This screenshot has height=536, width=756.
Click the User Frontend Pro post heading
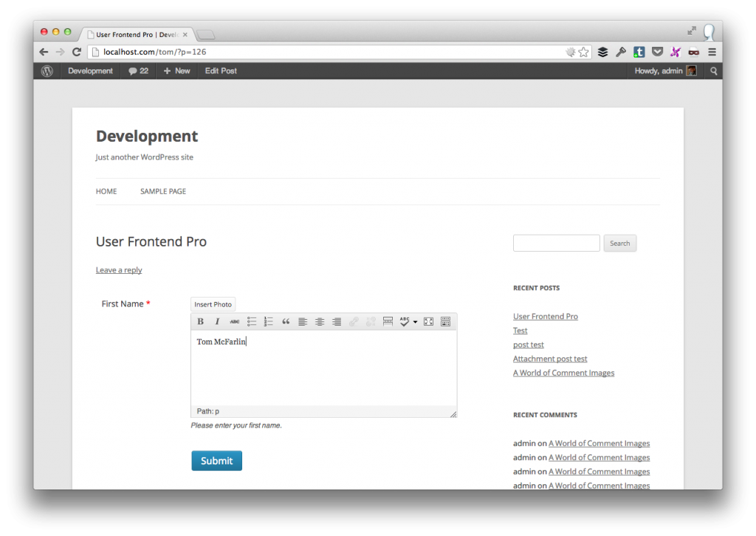click(151, 241)
